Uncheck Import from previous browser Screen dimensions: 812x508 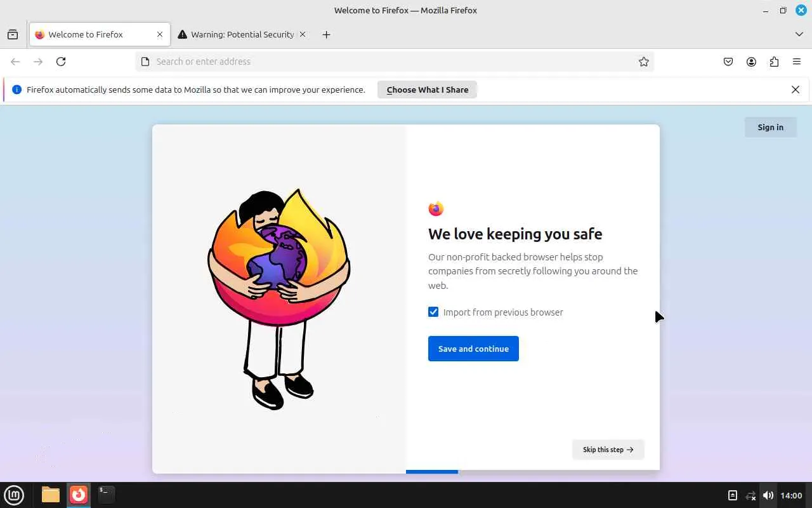pyautogui.click(x=433, y=312)
